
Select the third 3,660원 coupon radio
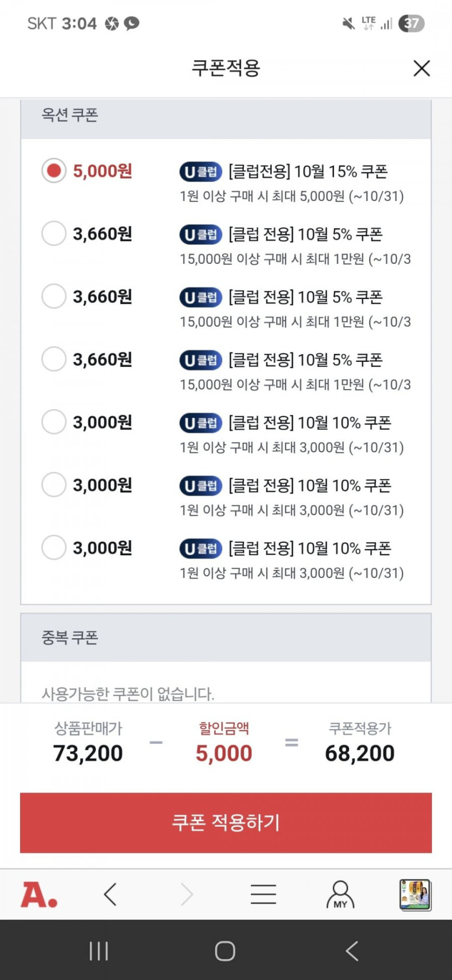54,359
